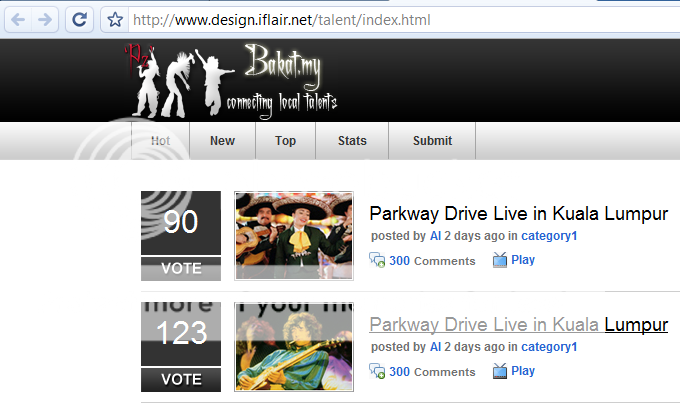Image resolution: width=680 pixels, height=403 pixels.
Task: Open the mariachi band video thumbnail
Action: [x=294, y=236]
